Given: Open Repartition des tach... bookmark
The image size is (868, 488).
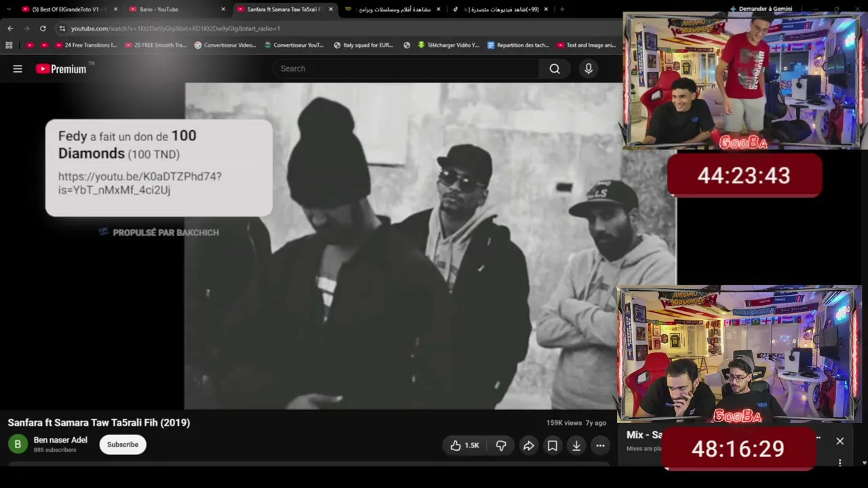Looking at the screenshot, I should (x=518, y=45).
